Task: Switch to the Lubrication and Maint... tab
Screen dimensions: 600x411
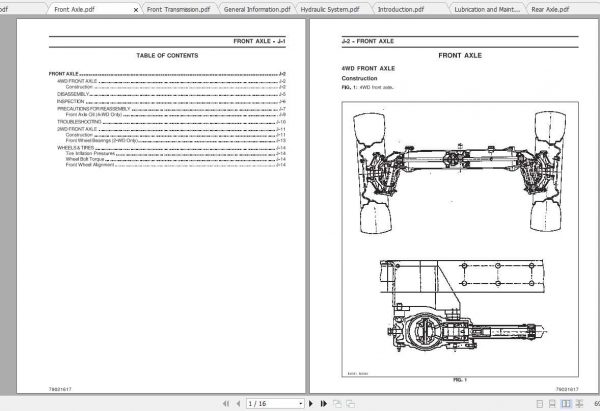Action: click(487, 10)
